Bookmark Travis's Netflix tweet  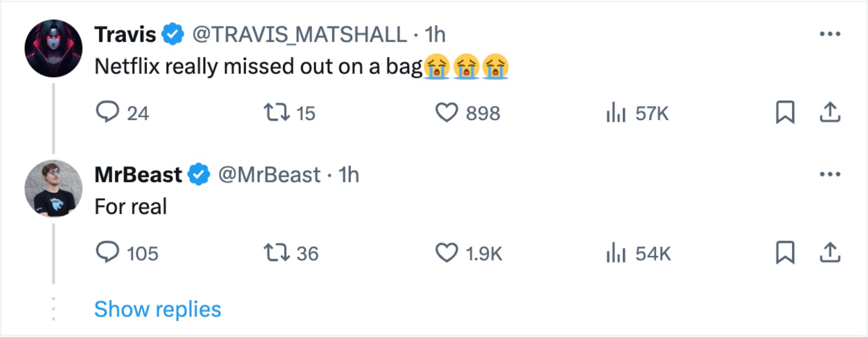pyautogui.click(x=785, y=112)
